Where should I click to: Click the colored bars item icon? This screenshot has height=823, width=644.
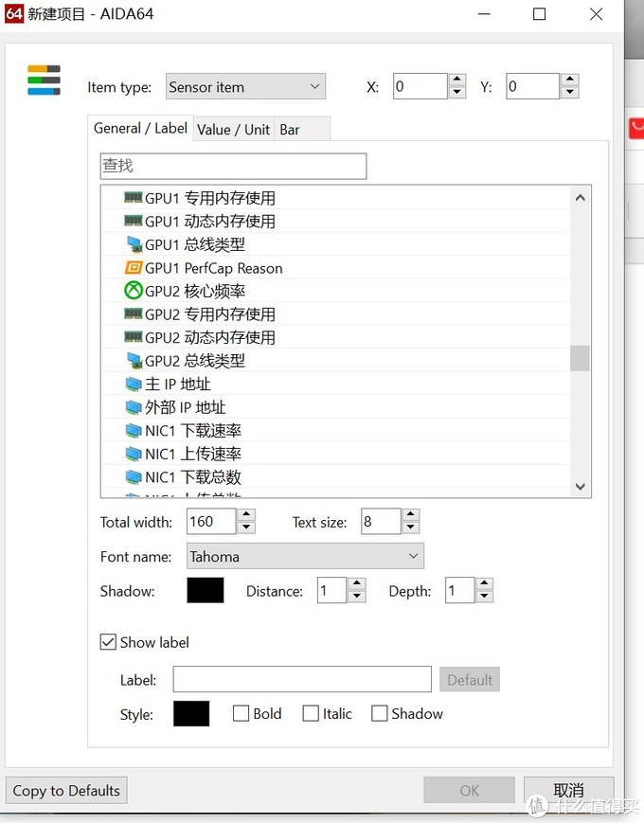coord(45,81)
